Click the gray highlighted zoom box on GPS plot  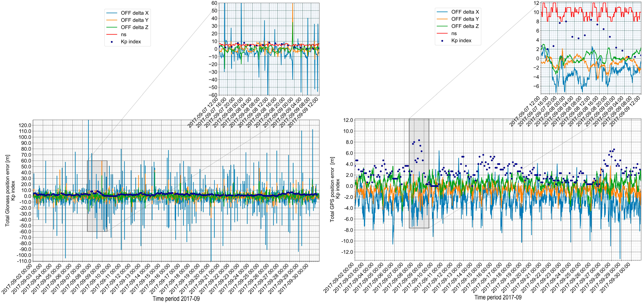click(x=419, y=173)
